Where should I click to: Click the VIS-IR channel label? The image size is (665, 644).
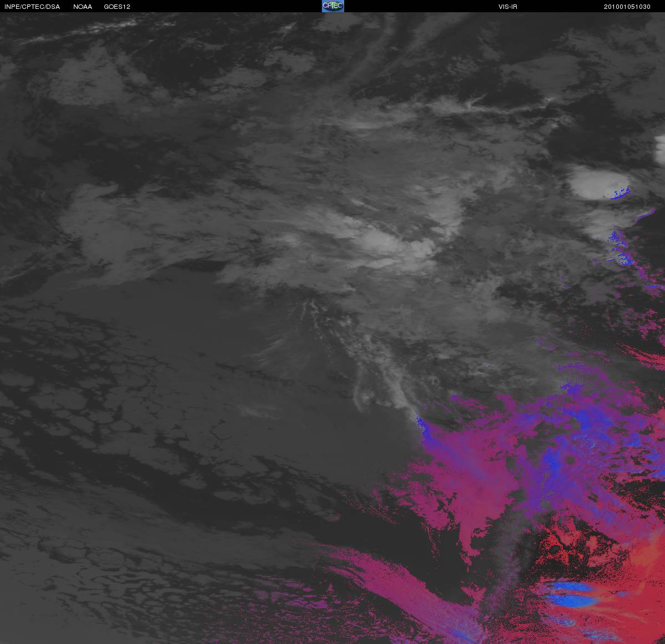pos(508,7)
